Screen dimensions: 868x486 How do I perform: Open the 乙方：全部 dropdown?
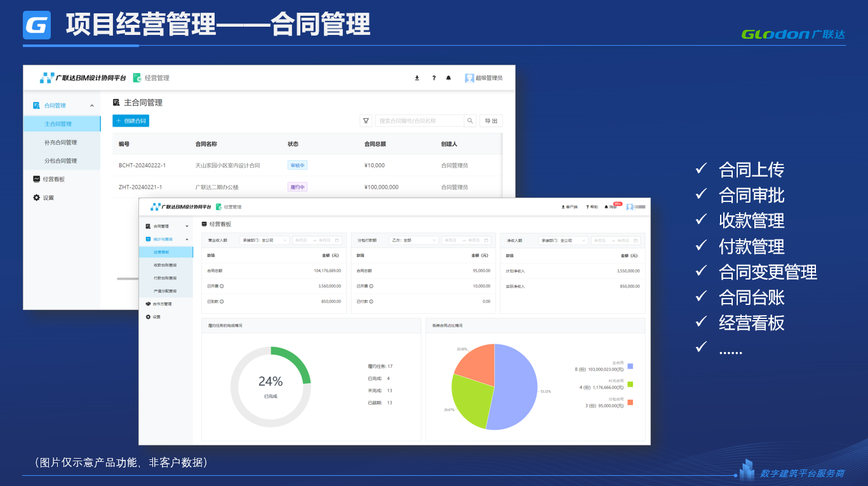click(413, 241)
